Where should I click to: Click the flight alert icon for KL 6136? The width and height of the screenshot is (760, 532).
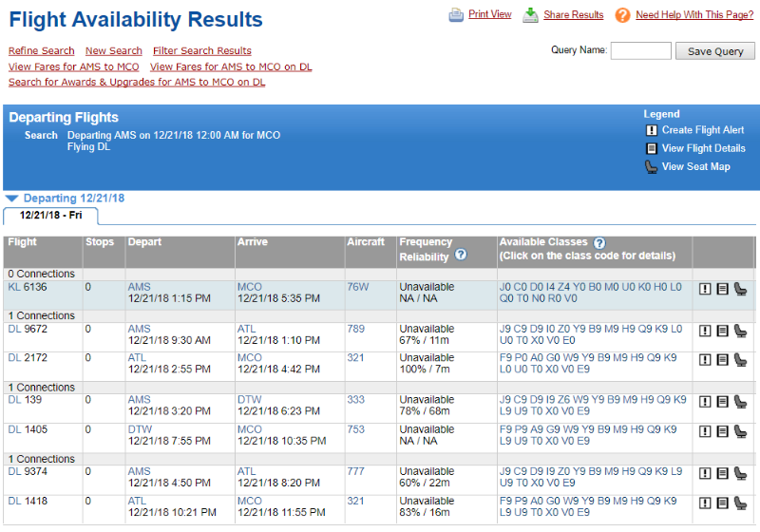point(705,290)
